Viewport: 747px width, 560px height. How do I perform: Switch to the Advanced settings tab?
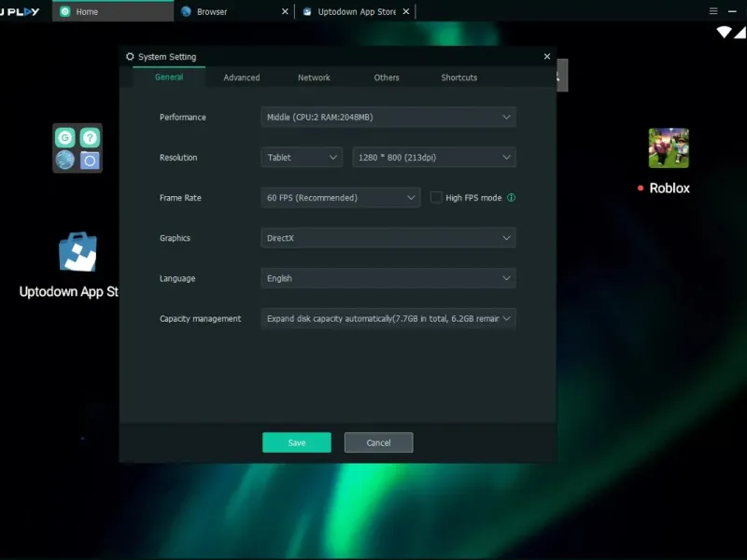click(x=242, y=77)
